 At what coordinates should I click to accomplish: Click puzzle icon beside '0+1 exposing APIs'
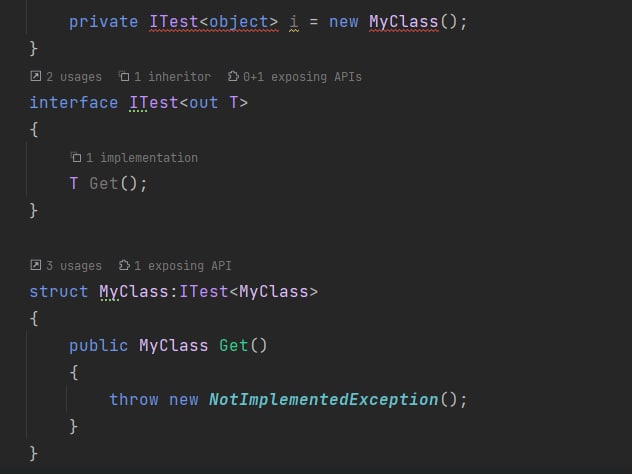tap(233, 76)
